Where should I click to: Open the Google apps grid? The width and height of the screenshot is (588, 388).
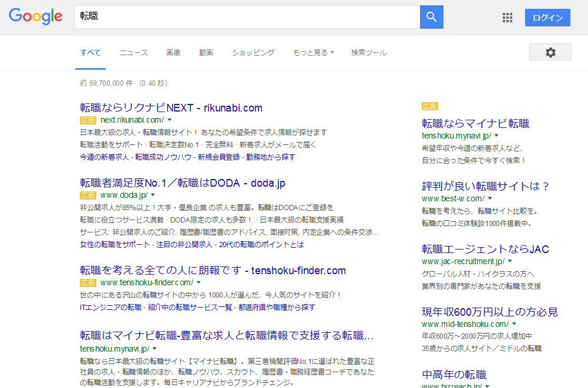pyautogui.click(x=508, y=18)
